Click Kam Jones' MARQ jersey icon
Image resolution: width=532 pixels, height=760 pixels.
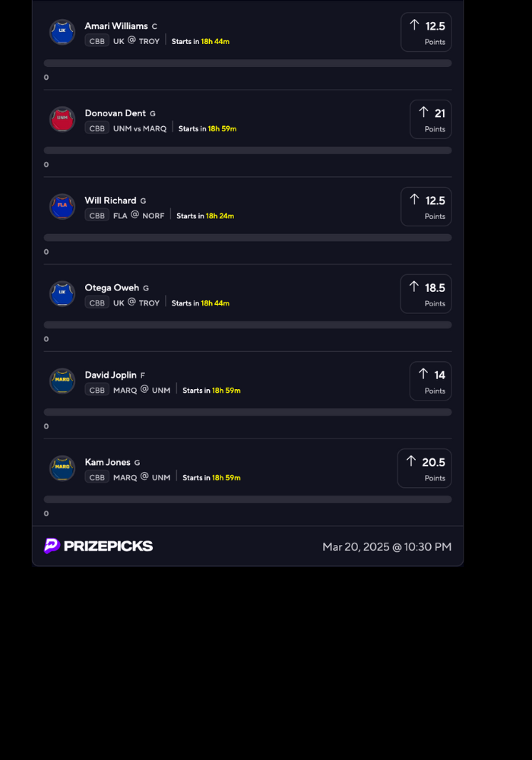62,469
